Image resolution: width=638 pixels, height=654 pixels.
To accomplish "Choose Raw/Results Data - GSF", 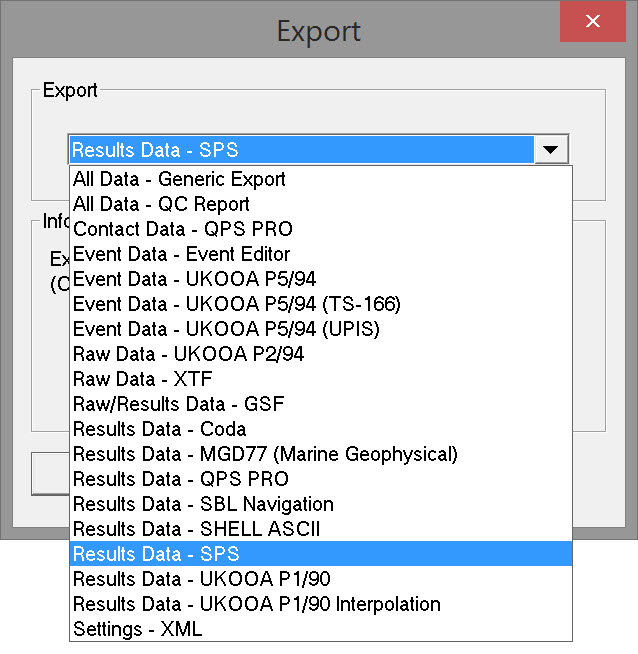I will coord(179,404).
